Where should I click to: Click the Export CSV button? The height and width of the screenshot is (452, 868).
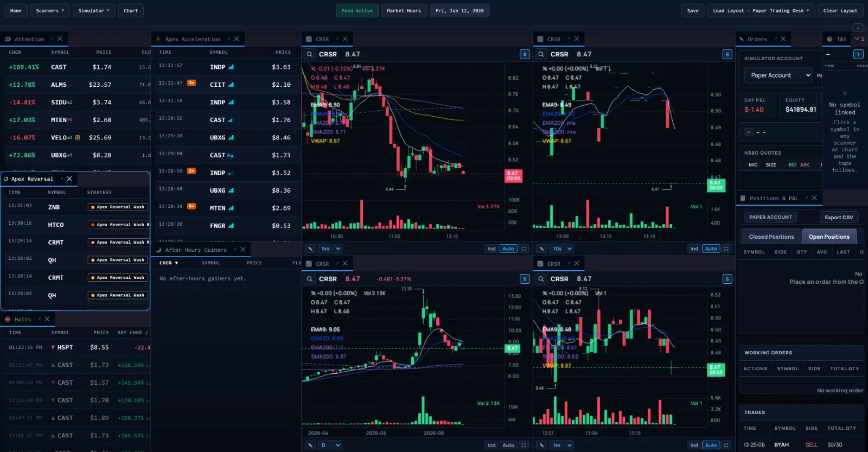coord(839,217)
